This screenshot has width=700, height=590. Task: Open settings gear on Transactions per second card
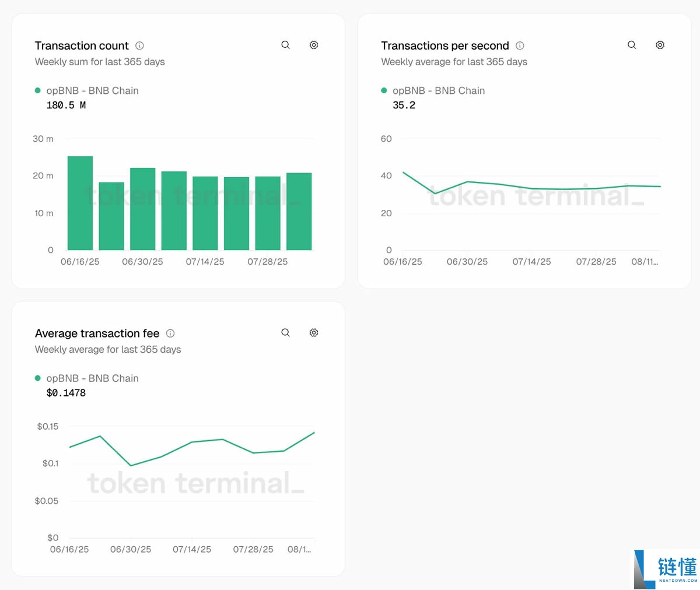tap(660, 45)
